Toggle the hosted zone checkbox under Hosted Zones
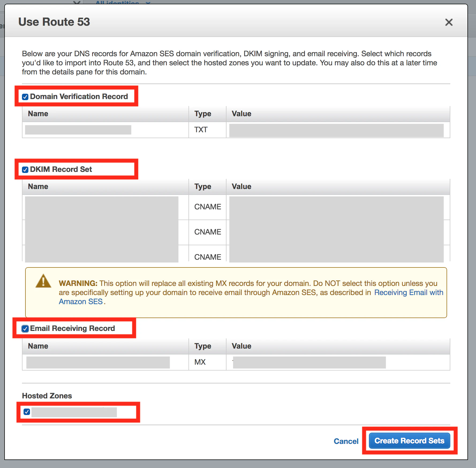Viewport: 476px width, 468px height. (x=27, y=412)
